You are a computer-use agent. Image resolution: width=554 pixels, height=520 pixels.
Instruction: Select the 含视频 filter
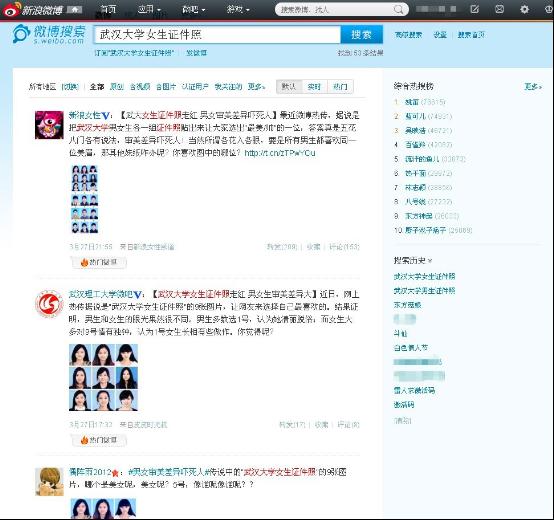click(140, 87)
